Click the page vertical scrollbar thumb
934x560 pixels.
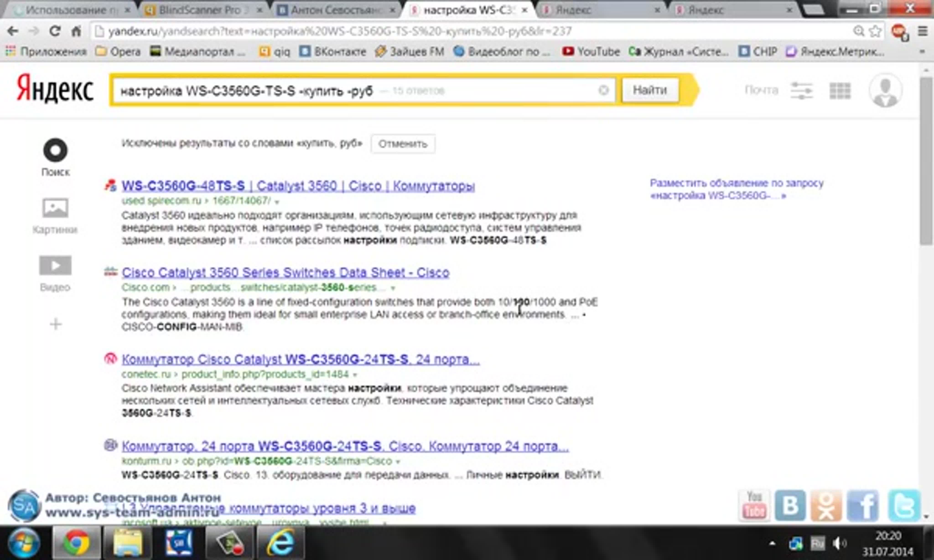tap(926, 162)
